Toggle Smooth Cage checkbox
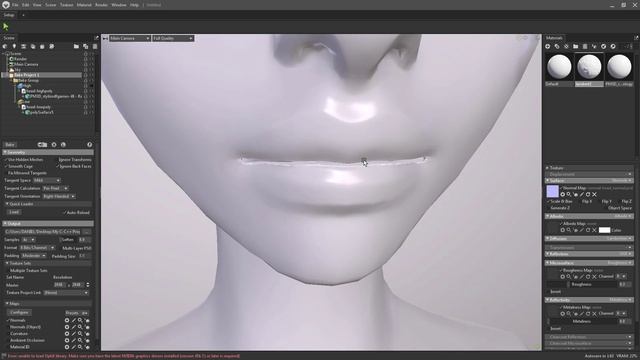This screenshot has height=360, width=640. [x=7, y=166]
